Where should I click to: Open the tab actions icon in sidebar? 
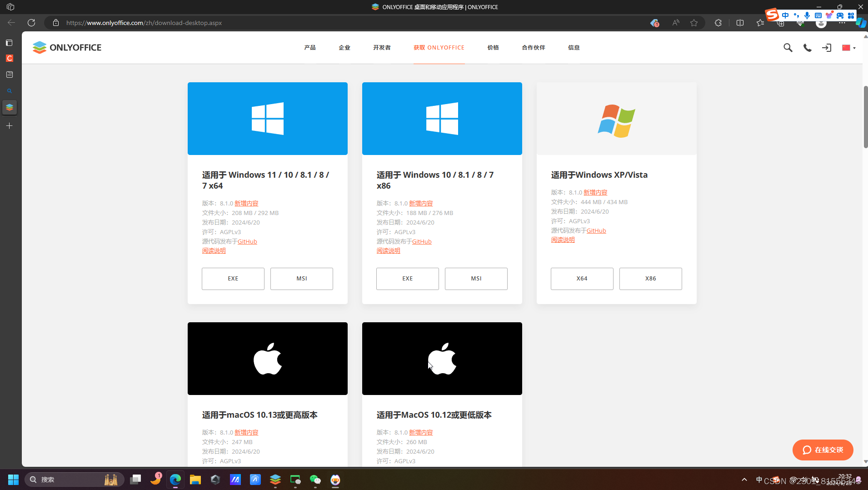coord(9,43)
